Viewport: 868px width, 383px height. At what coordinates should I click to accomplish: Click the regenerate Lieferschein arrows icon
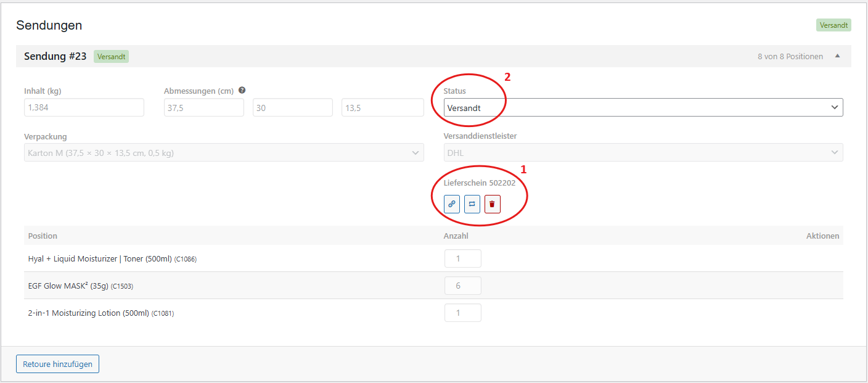pos(472,204)
